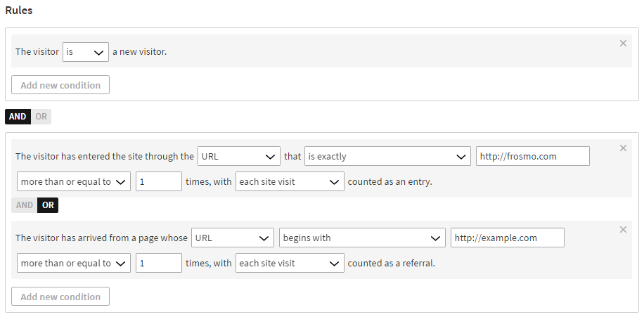Screen dimensions: 644x317
Task: Delete the entry URL condition using X
Action: [x=623, y=148]
